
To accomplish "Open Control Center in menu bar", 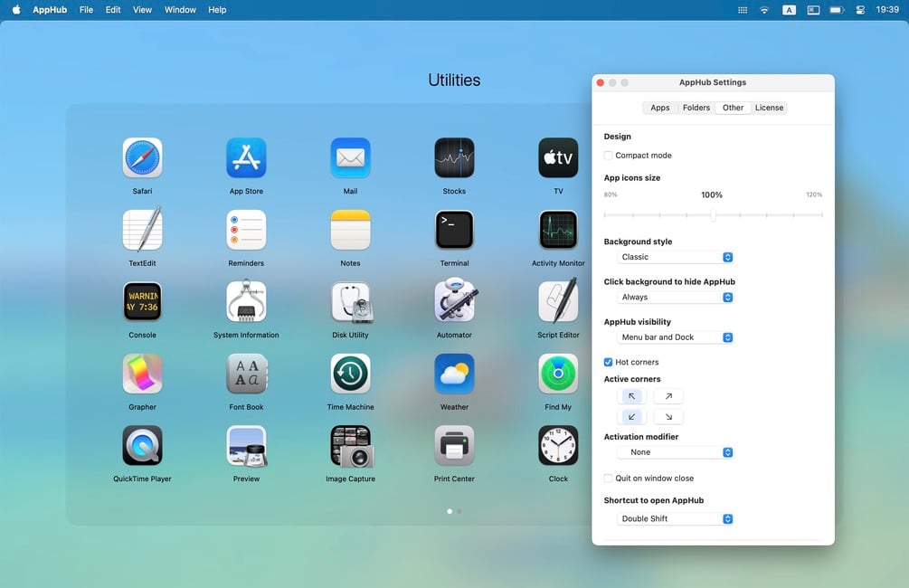I will [x=860, y=10].
